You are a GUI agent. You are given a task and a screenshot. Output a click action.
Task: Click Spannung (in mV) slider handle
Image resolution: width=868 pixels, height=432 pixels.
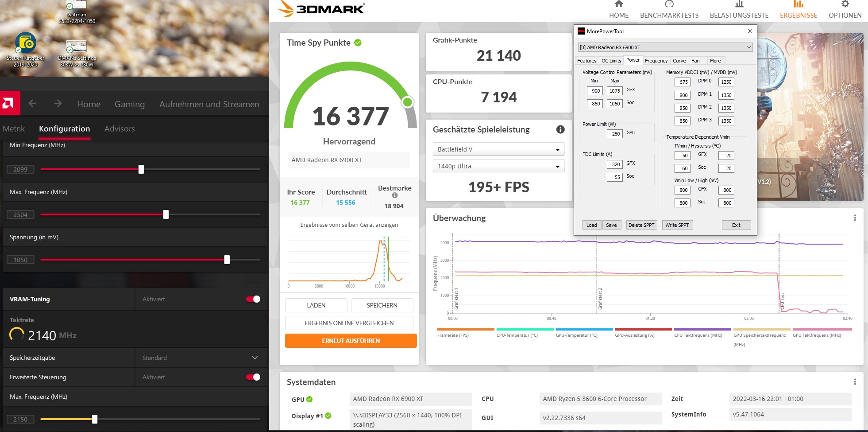pos(227,260)
